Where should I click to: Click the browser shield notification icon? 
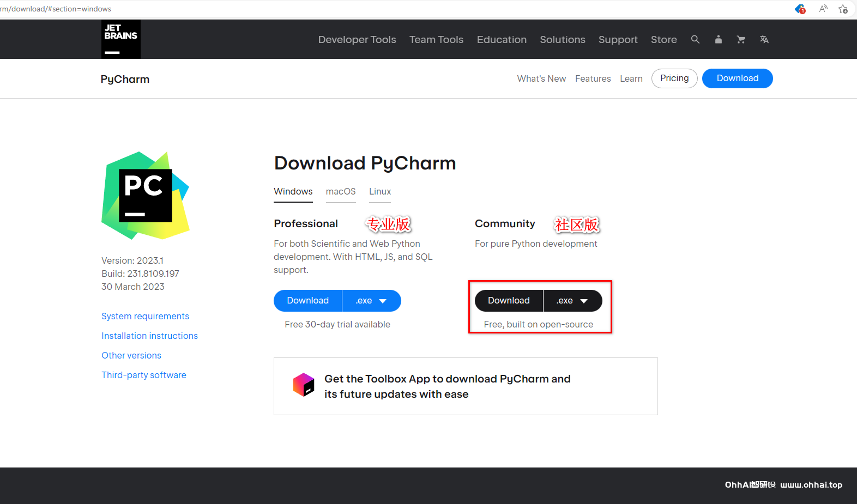pos(800,9)
